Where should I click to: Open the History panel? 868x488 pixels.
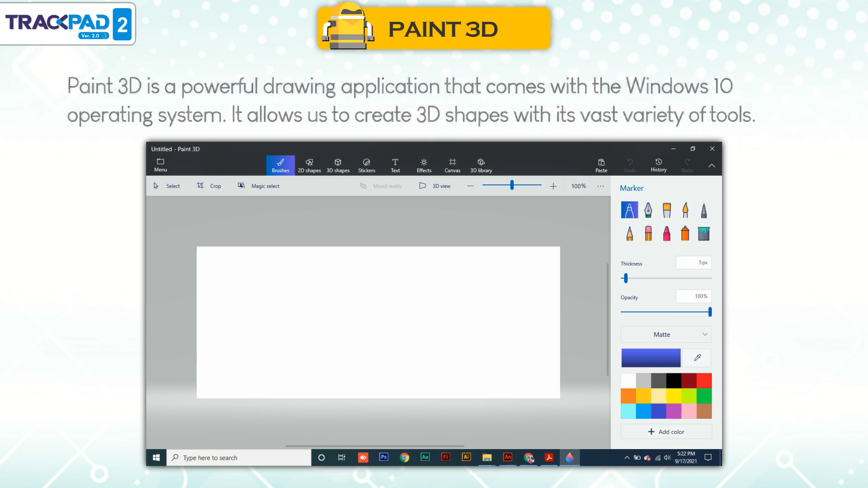coord(659,165)
